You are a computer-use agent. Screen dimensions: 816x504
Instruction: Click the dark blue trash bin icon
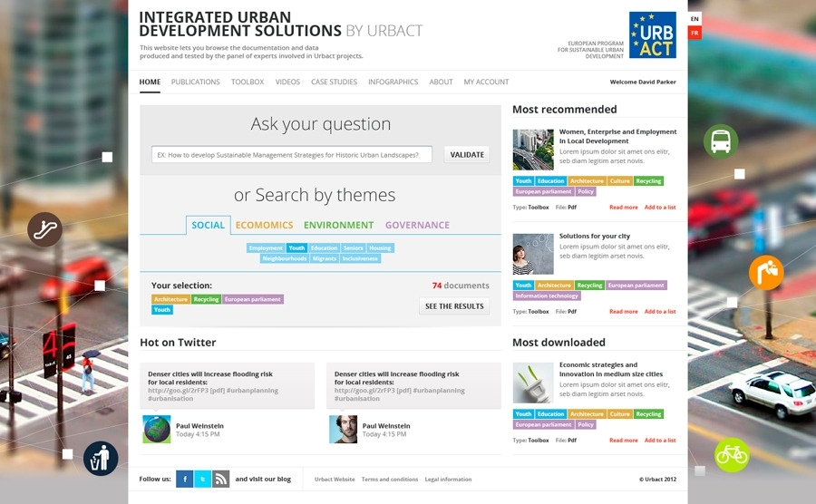(101, 459)
